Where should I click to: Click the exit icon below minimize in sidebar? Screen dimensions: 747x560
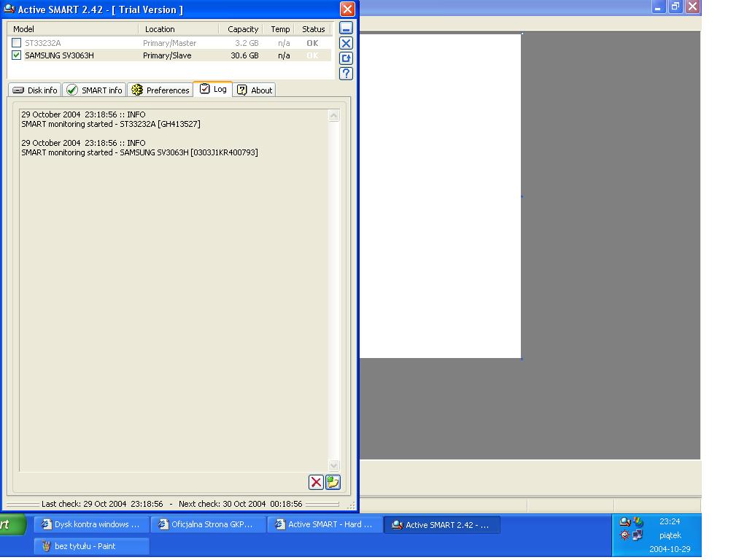(x=346, y=43)
